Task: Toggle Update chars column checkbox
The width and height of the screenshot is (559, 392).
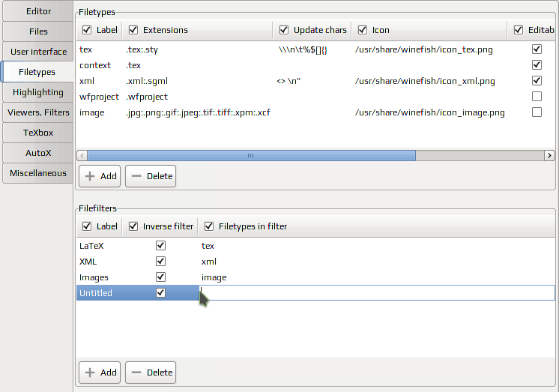Action: [284, 30]
